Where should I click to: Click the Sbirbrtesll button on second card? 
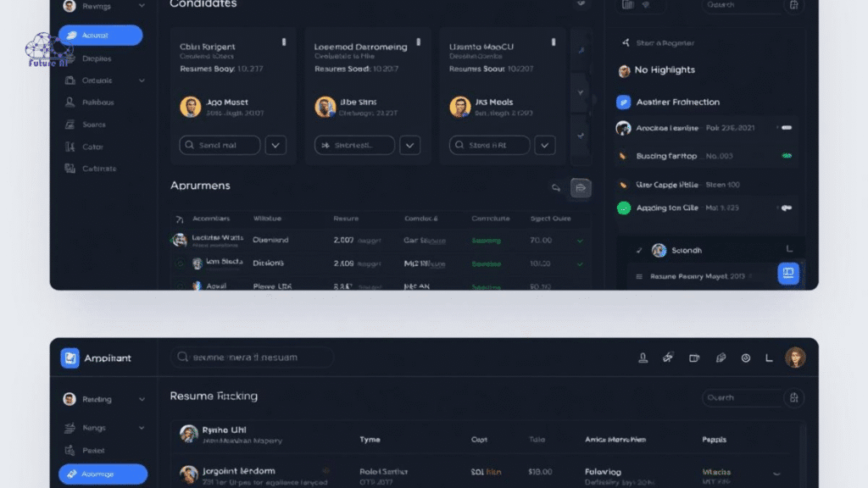(x=354, y=145)
